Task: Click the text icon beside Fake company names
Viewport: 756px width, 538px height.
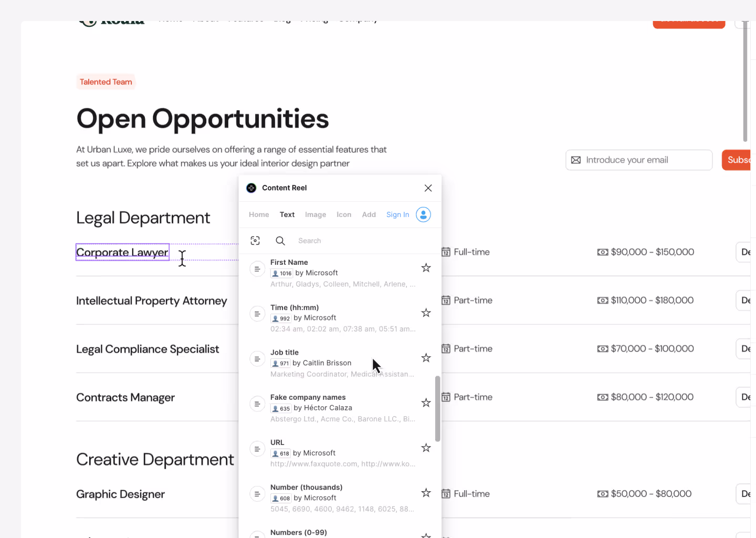Action: click(257, 404)
